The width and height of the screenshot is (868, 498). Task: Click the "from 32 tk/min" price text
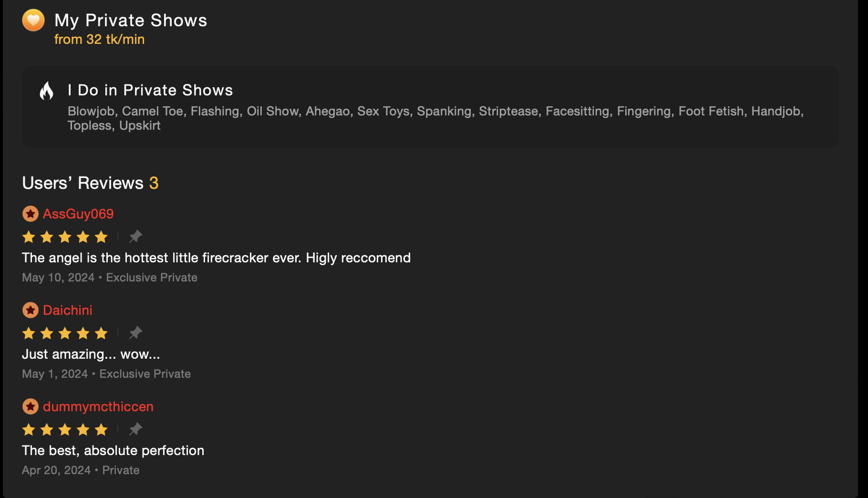tap(99, 40)
